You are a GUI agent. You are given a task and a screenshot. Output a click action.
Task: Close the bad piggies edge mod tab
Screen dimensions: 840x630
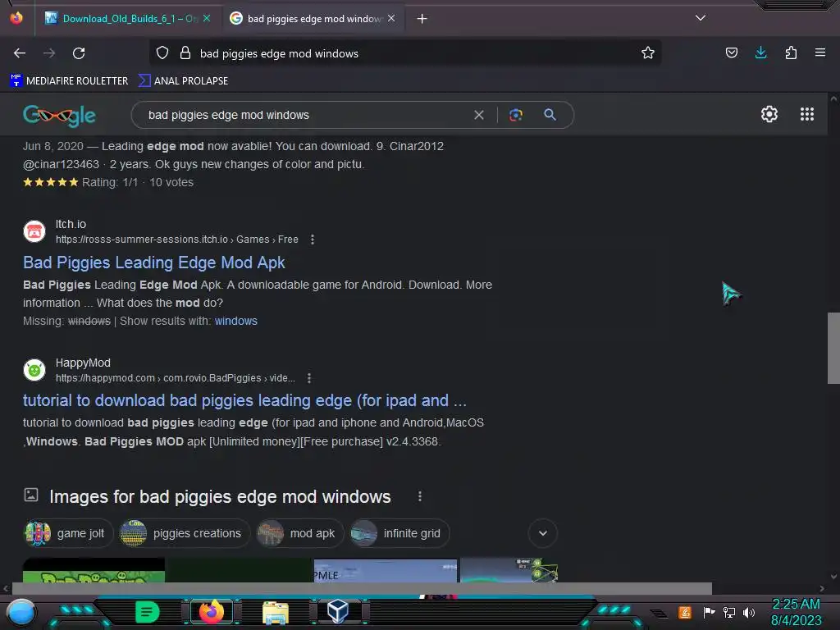(x=391, y=19)
